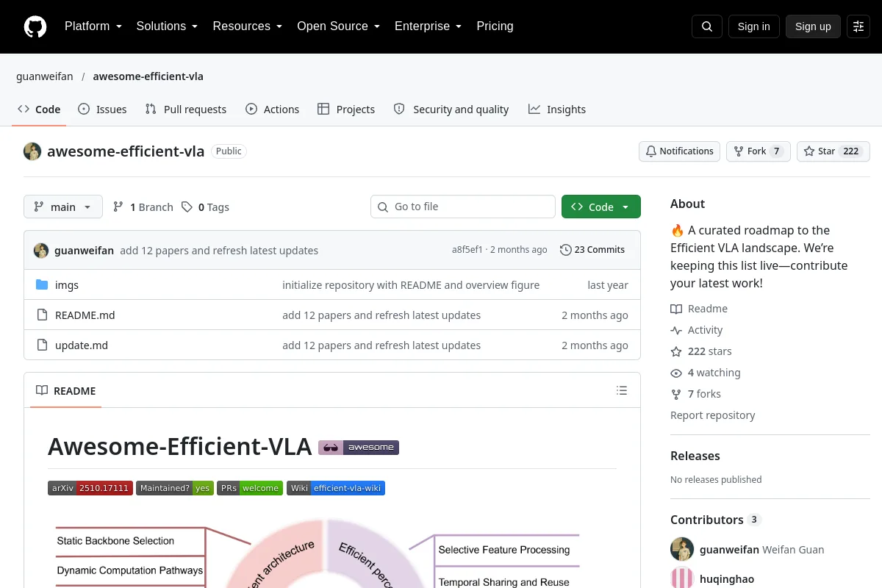Open the arXiv 2510.17111 badge

(90, 488)
